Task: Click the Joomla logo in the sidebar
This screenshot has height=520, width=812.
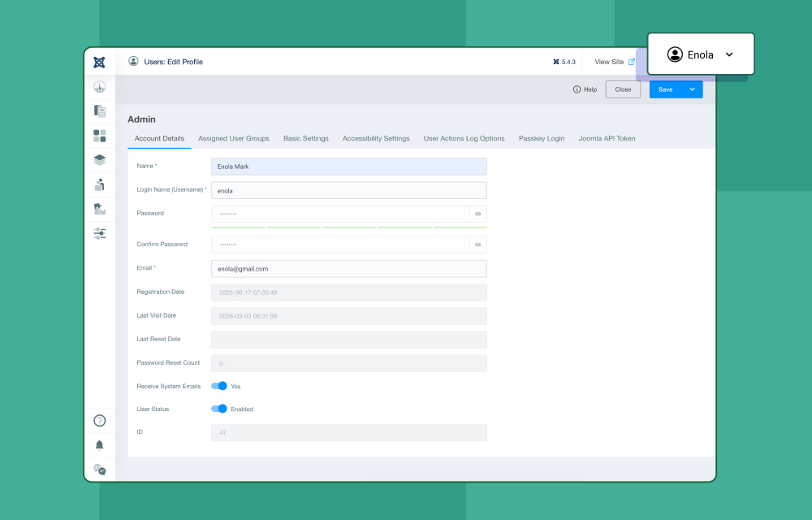Action: point(99,62)
